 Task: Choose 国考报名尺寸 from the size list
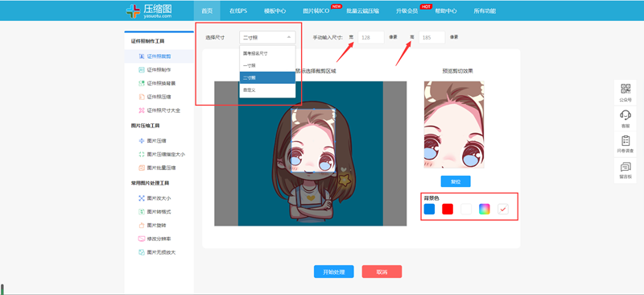267,53
